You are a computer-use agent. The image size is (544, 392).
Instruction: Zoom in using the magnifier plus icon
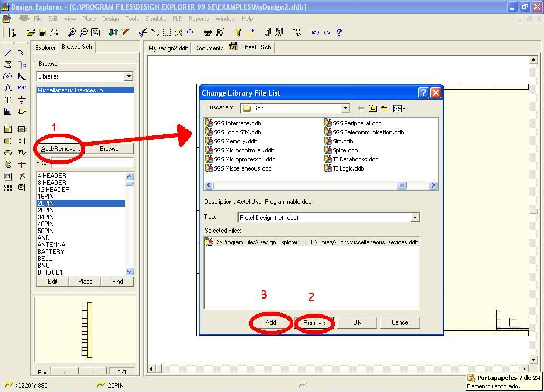(x=72, y=32)
